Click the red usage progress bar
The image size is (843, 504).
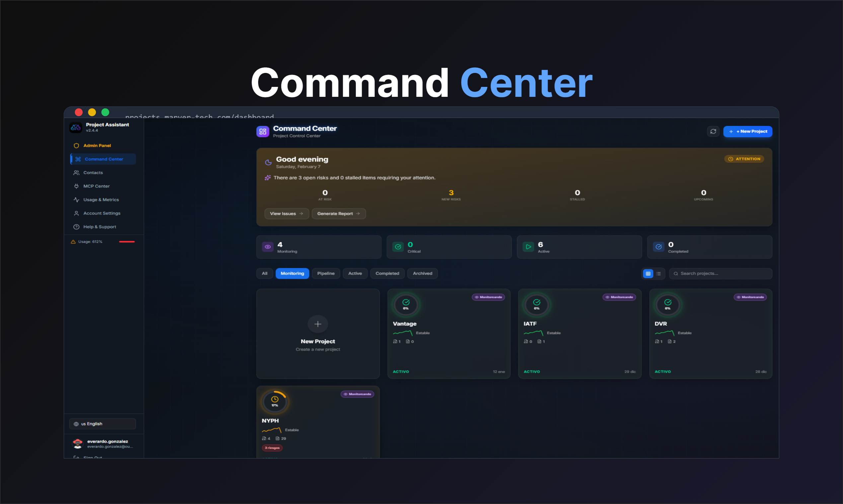(127, 242)
